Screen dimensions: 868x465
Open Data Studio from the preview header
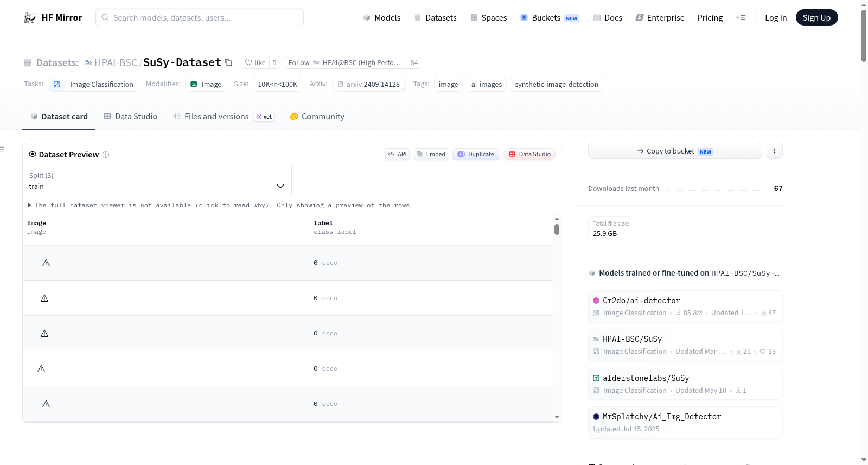[x=529, y=155]
